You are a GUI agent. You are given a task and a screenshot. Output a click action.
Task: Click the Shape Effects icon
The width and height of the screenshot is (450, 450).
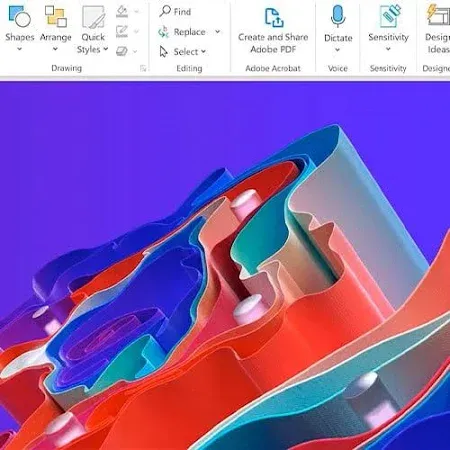[122, 51]
